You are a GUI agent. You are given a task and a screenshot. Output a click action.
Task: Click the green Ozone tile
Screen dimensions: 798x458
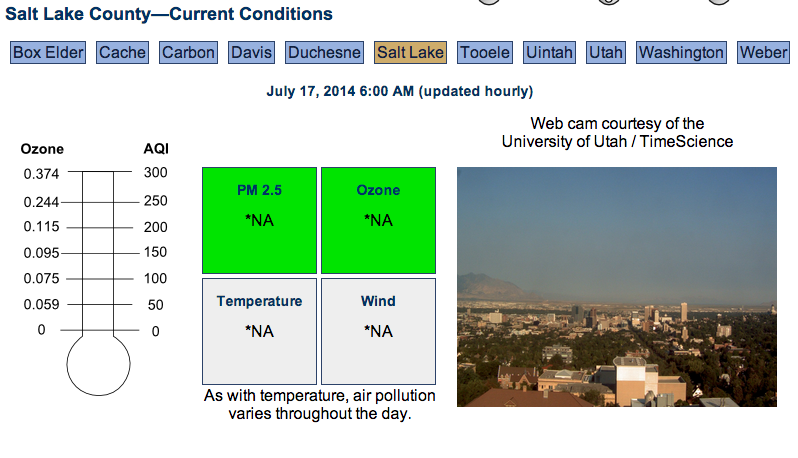click(378, 220)
